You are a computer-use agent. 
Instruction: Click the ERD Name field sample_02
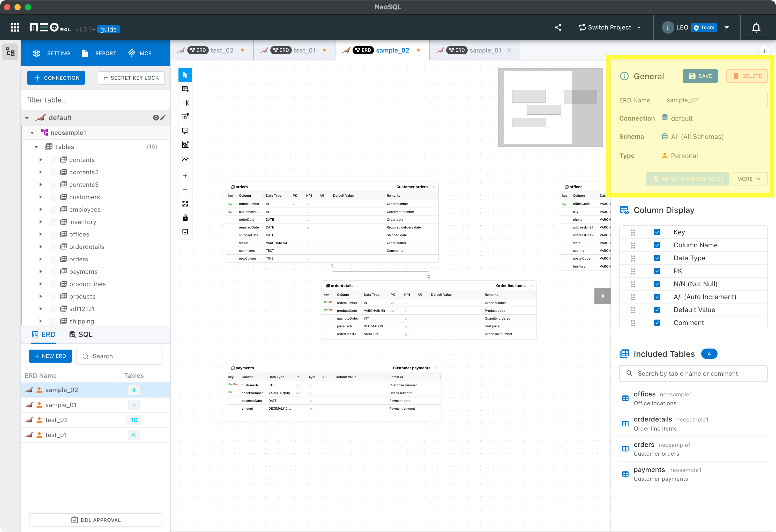pos(714,100)
